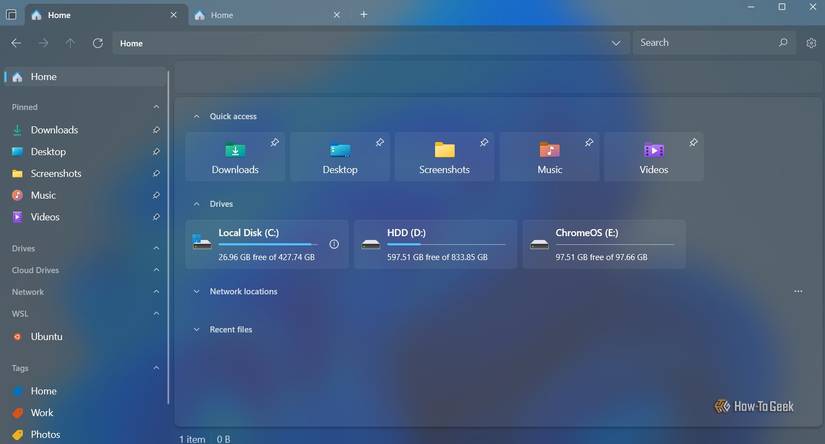Expand the Drives sidebar section

pyautogui.click(x=156, y=248)
